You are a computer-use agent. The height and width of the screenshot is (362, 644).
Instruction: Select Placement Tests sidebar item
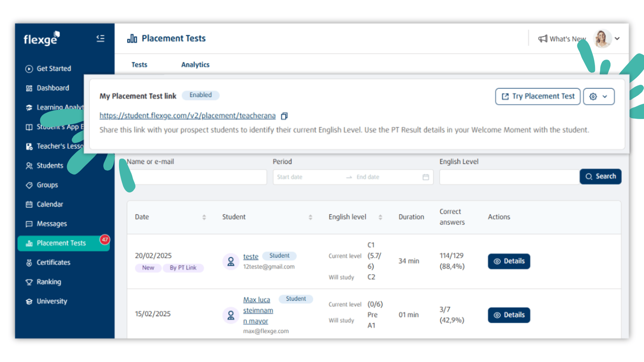(x=64, y=243)
